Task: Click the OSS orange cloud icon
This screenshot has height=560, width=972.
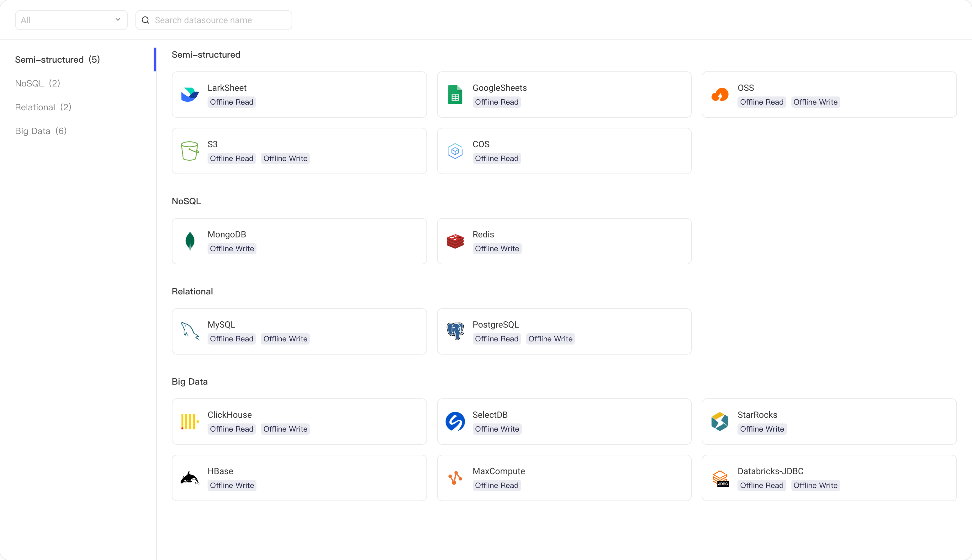Action: tap(720, 95)
